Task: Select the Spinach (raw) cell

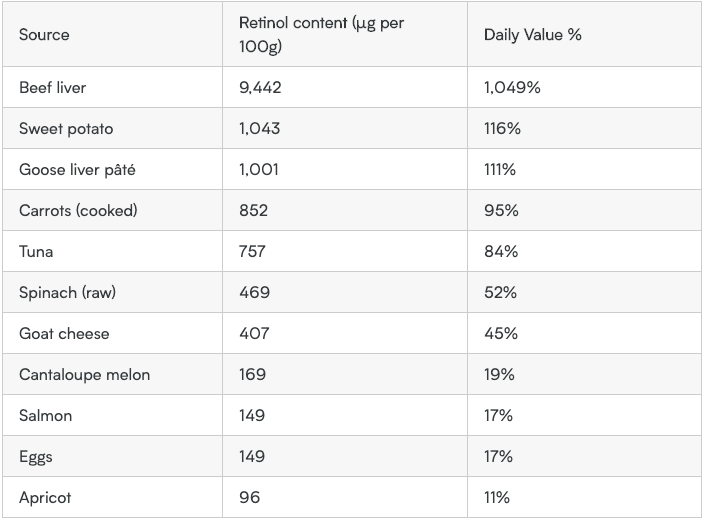Action: click(x=112, y=292)
